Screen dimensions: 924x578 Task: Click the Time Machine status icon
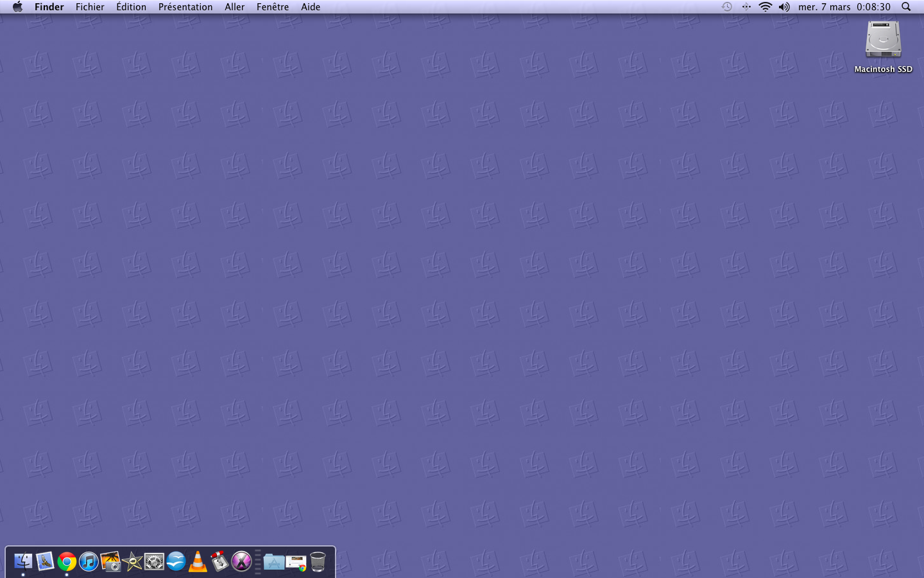(727, 7)
